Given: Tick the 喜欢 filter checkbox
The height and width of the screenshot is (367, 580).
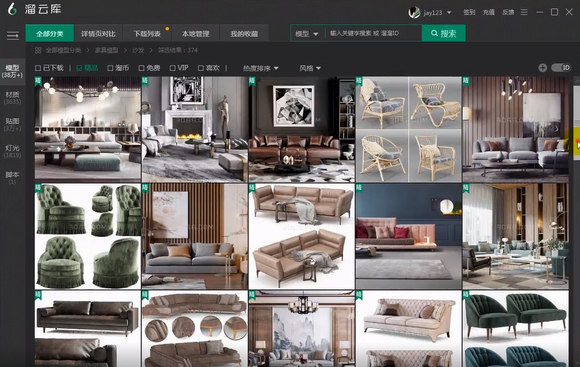Looking at the screenshot, I should coord(200,68).
